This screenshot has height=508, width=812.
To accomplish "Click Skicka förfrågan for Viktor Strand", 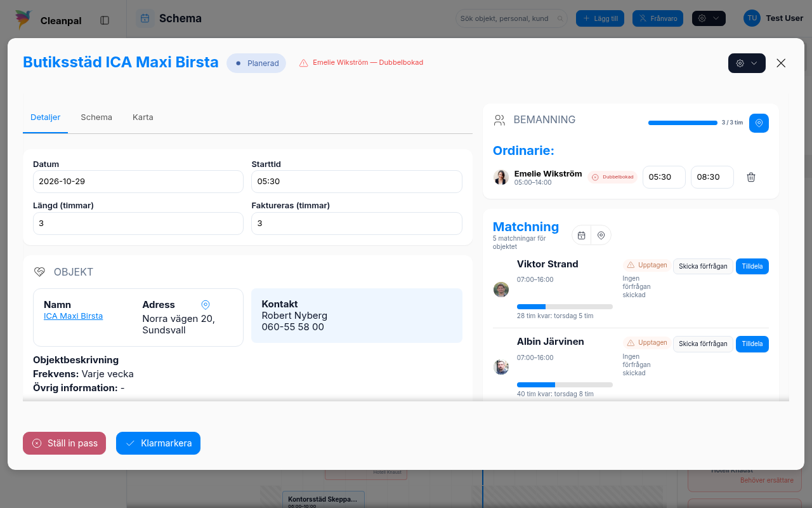I will point(703,266).
